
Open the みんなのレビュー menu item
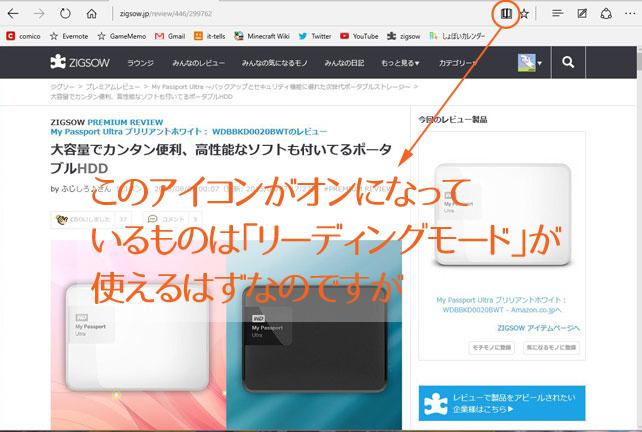[x=199, y=63]
